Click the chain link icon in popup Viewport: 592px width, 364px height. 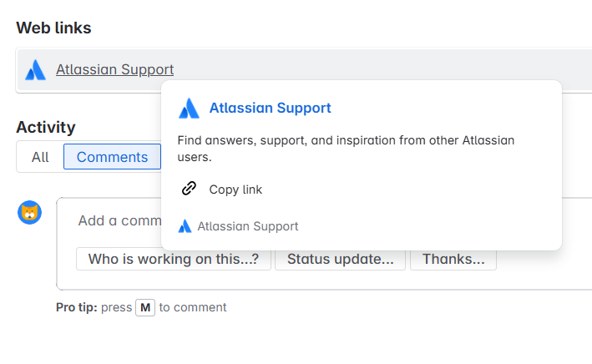coord(189,188)
